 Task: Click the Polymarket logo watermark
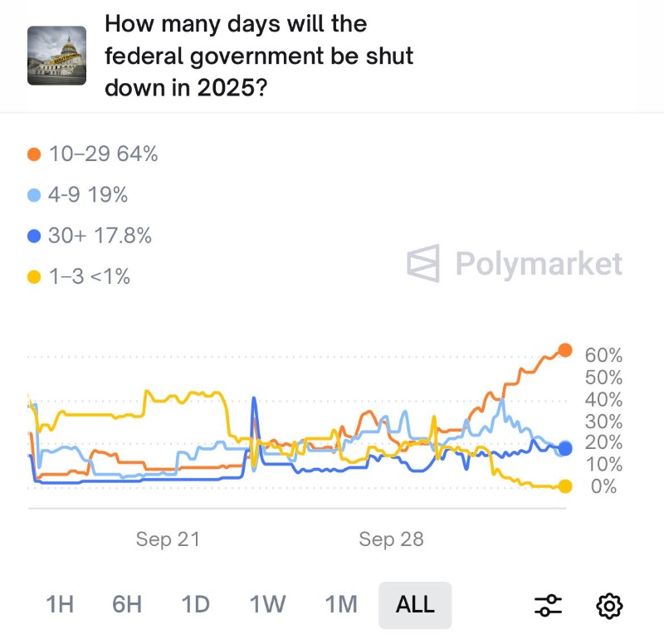(515, 264)
